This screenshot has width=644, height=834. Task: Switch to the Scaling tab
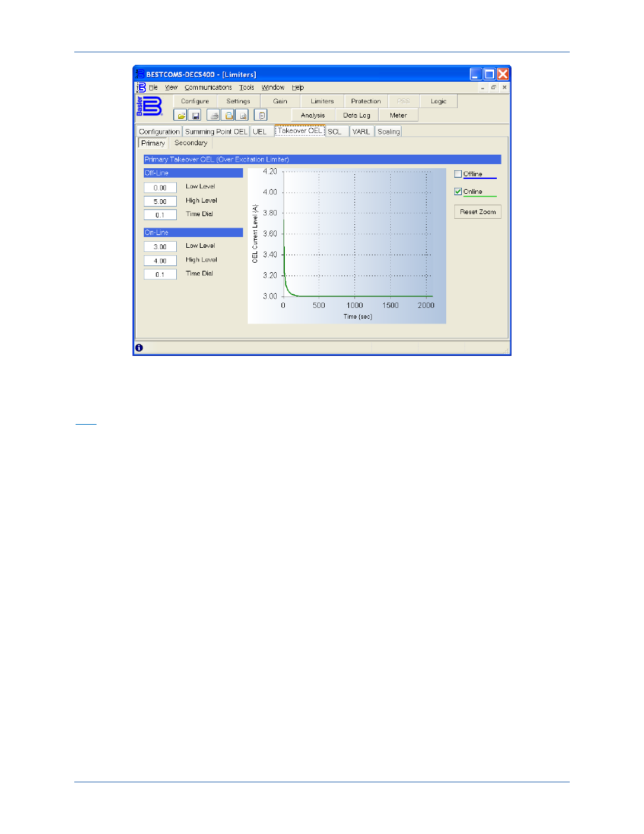click(x=388, y=132)
